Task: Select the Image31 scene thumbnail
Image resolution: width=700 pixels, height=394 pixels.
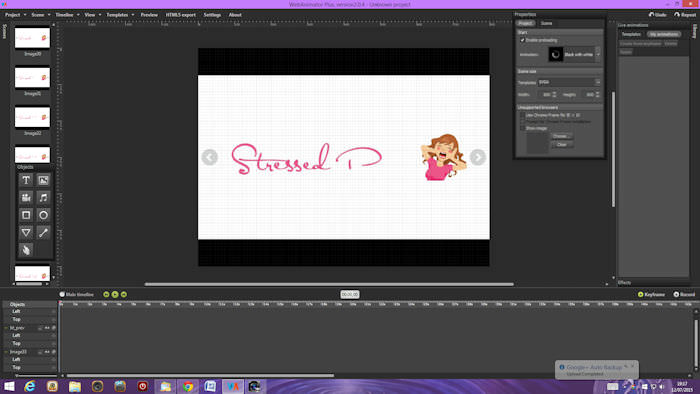Action: 32,78
